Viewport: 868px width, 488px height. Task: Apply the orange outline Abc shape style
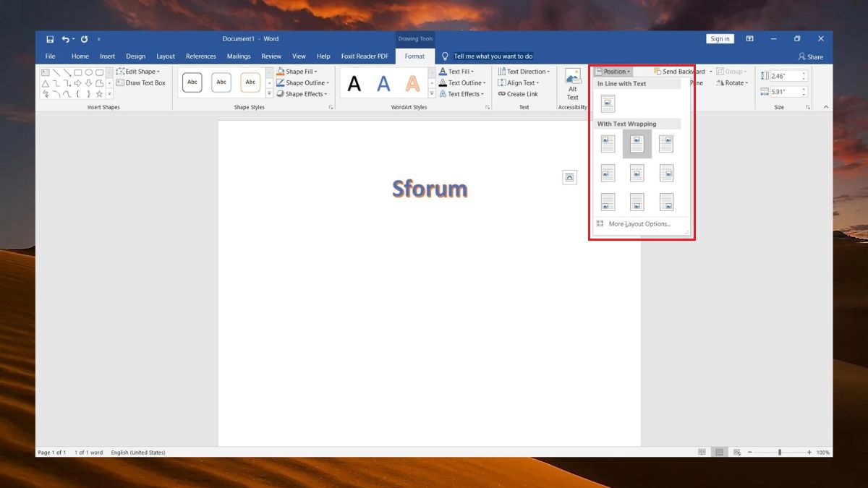(x=250, y=82)
